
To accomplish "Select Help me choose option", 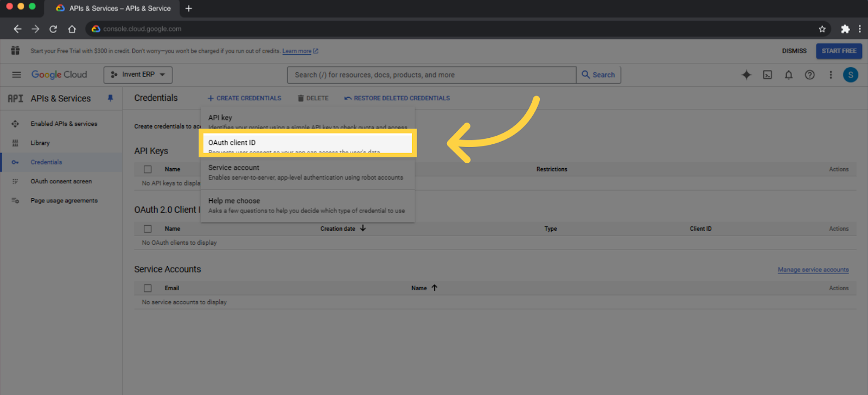I will tap(308, 206).
